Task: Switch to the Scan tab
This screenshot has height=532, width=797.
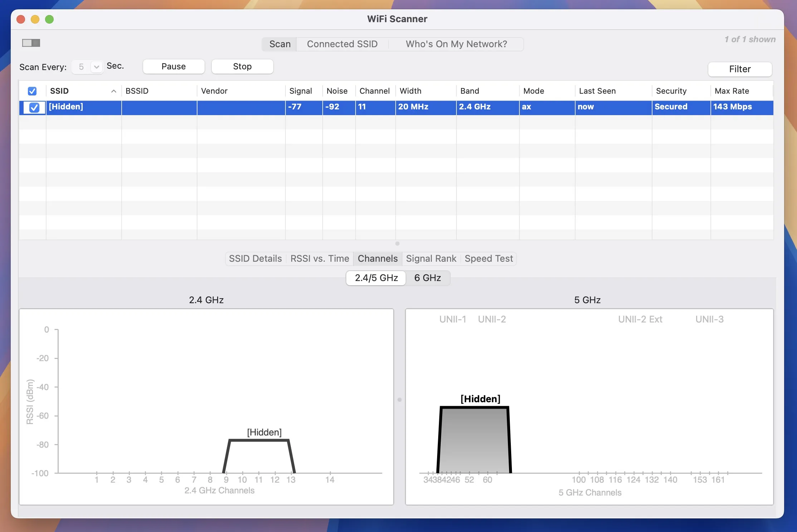Action: [x=280, y=44]
